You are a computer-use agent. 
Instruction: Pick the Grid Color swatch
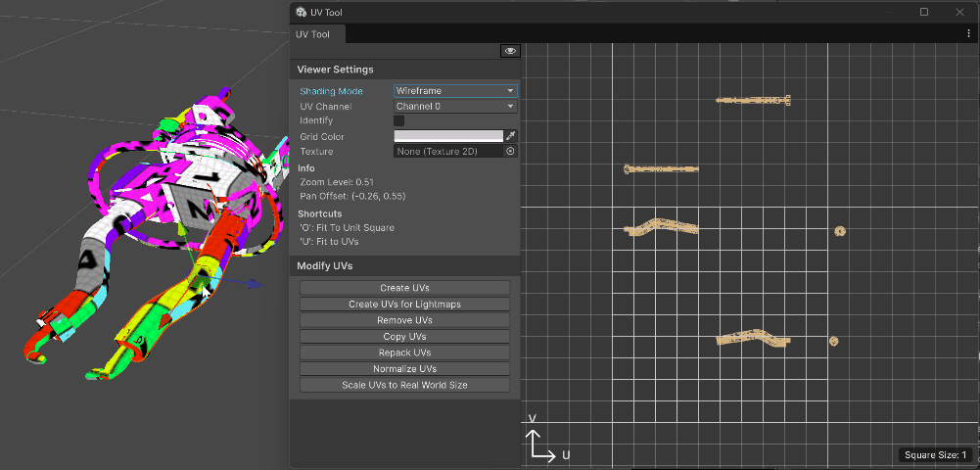pyautogui.click(x=448, y=136)
